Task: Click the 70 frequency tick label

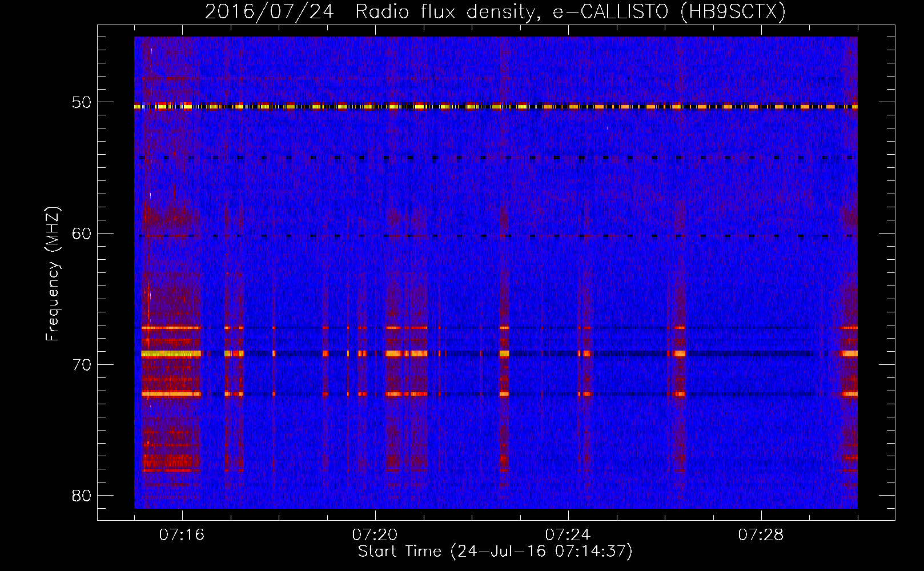Action: (x=82, y=365)
